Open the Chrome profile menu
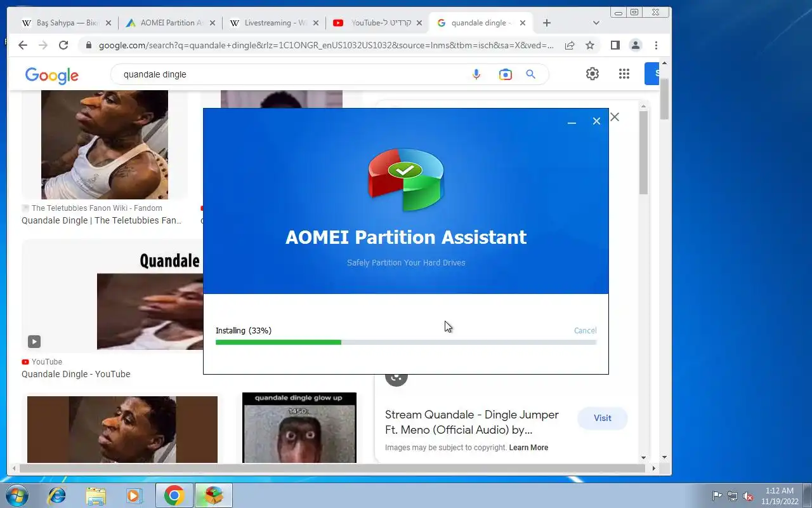 635,45
